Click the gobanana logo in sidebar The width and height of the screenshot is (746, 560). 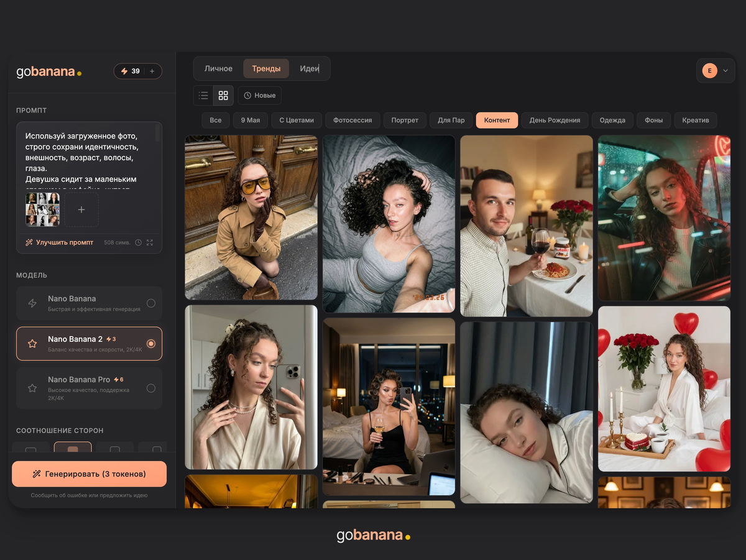[48, 71]
